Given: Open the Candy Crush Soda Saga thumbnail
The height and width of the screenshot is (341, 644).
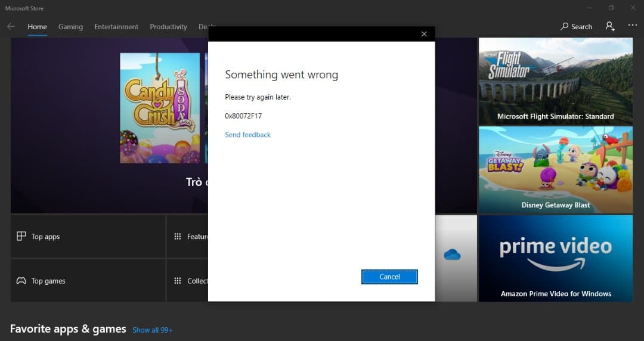Looking at the screenshot, I should [160, 108].
